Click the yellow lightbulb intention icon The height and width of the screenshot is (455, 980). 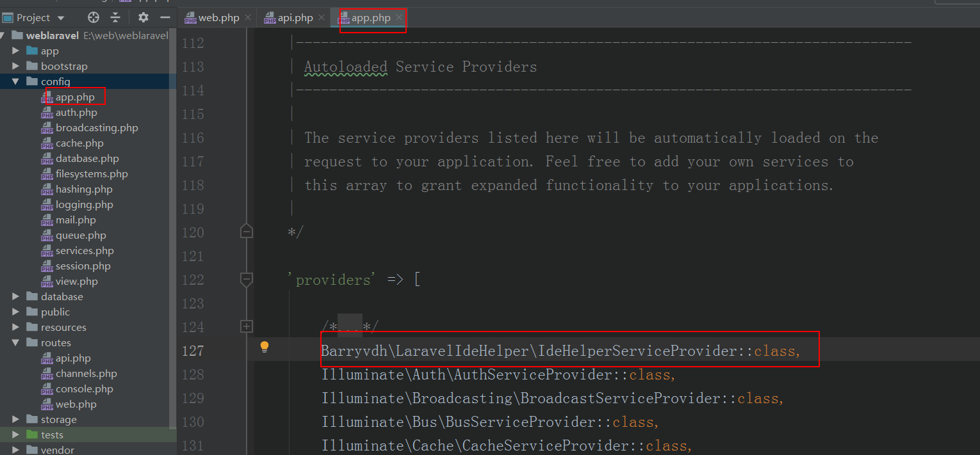[264, 347]
